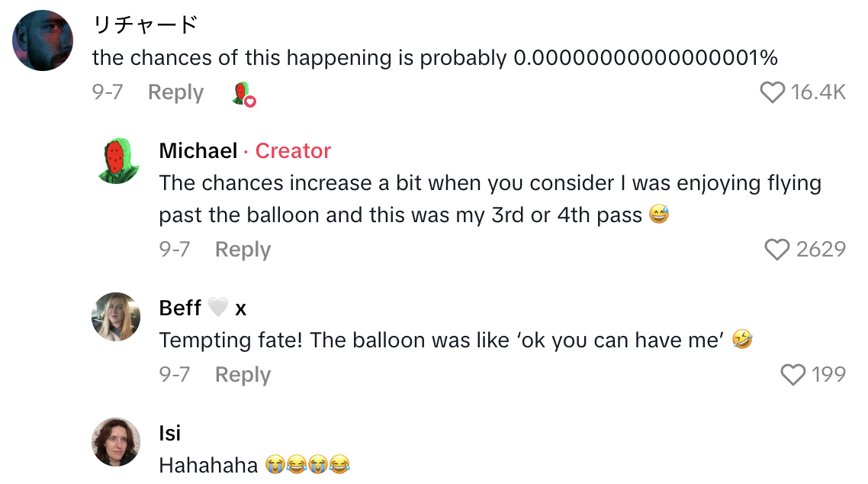
Task: Click the 16.4K like count
Action: click(x=818, y=92)
